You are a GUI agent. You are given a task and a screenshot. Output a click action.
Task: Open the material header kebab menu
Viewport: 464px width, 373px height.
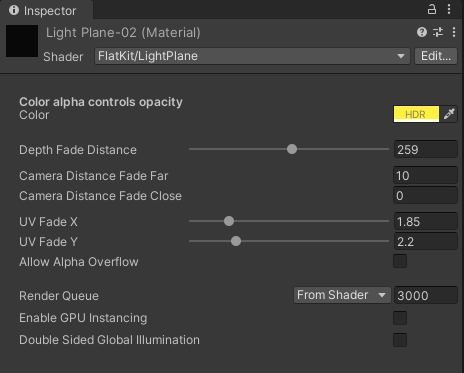454,32
